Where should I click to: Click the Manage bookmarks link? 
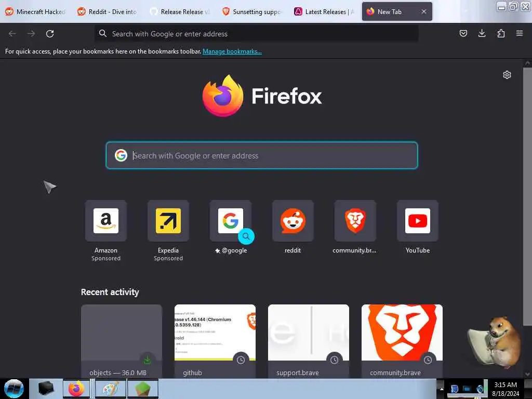(232, 51)
